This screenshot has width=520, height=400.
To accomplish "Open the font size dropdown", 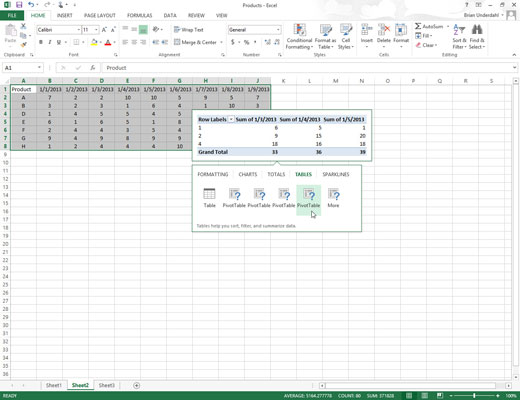I will point(96,30).
